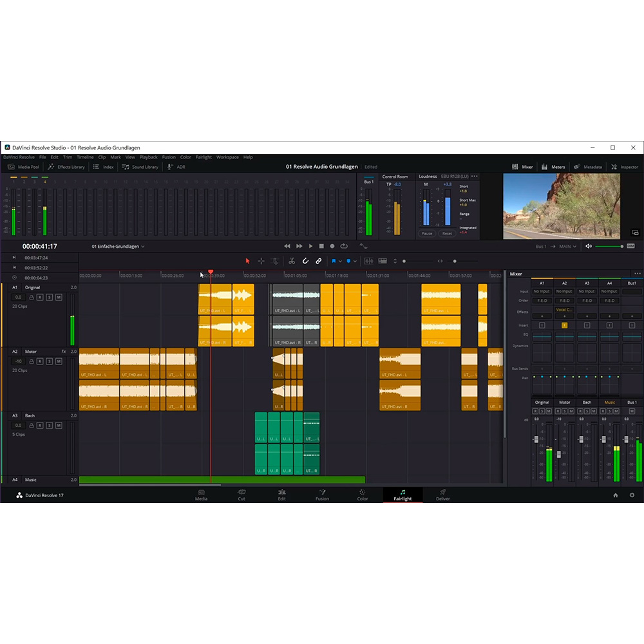This screenshot has height=644, width=644.
Task: Open the Media Pool panel
Action: (23, 167)
